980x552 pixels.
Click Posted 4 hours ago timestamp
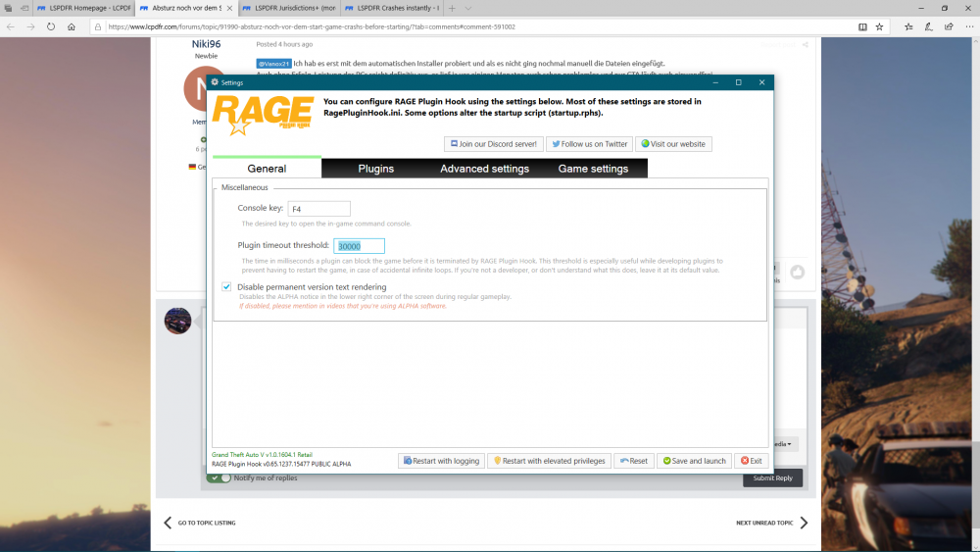coord(284,44)
